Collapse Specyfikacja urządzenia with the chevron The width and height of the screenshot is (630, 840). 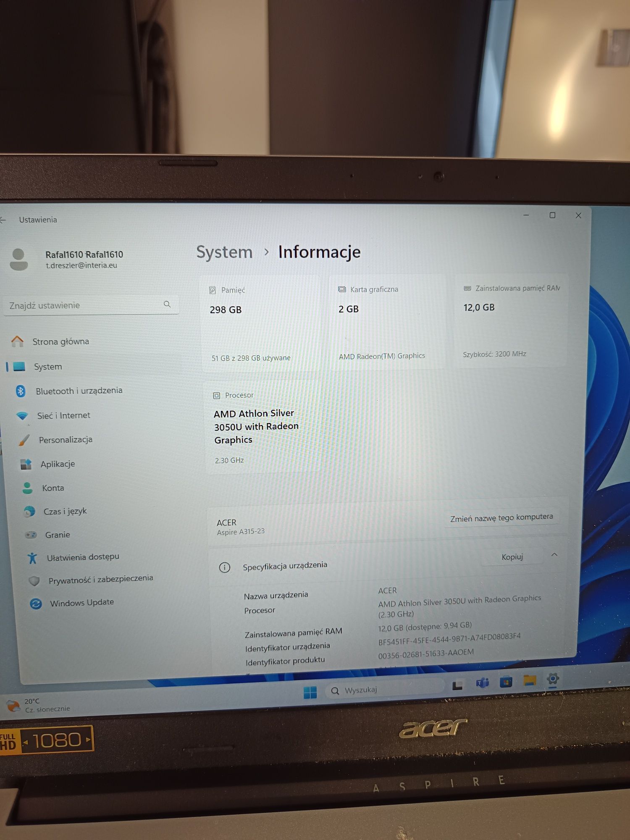coord(554,555)
